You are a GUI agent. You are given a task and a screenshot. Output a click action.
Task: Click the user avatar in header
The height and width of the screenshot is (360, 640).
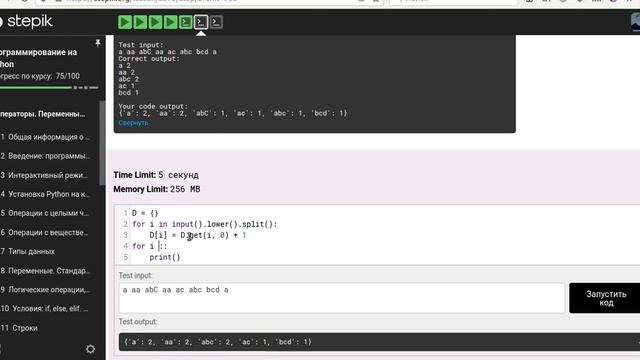pos(636,21)
